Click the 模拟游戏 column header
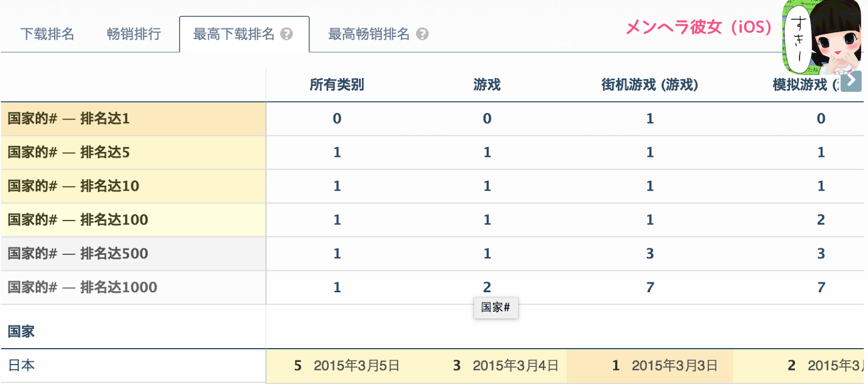 806,85
